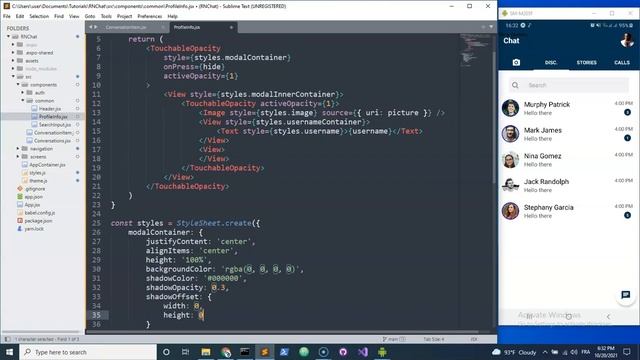Open the tab list dropdown arrow at right of tab bar
The width and height of the screenshot is (640, 360).
(x=491, y=27)
